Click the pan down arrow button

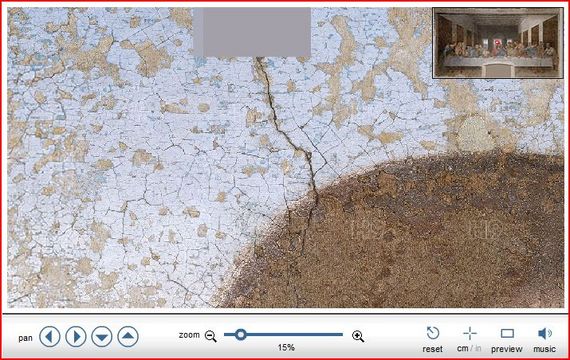[x=102, y=336]
